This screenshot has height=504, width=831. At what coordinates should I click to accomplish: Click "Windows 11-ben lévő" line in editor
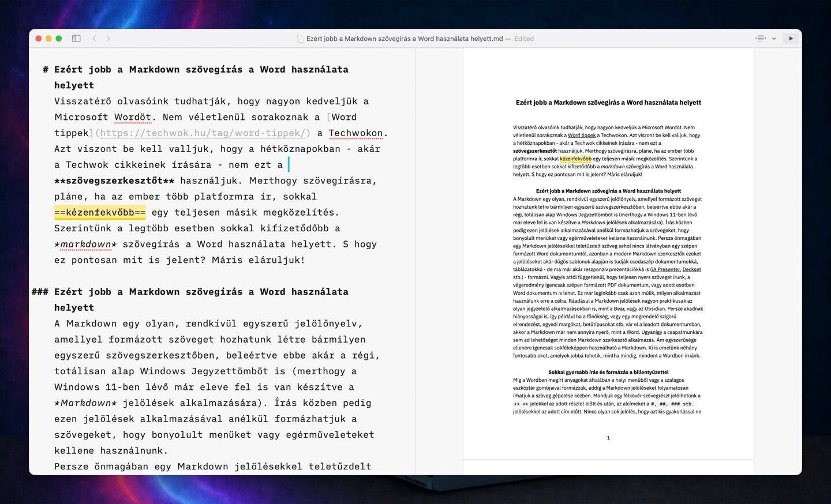[x=204, y=388]
